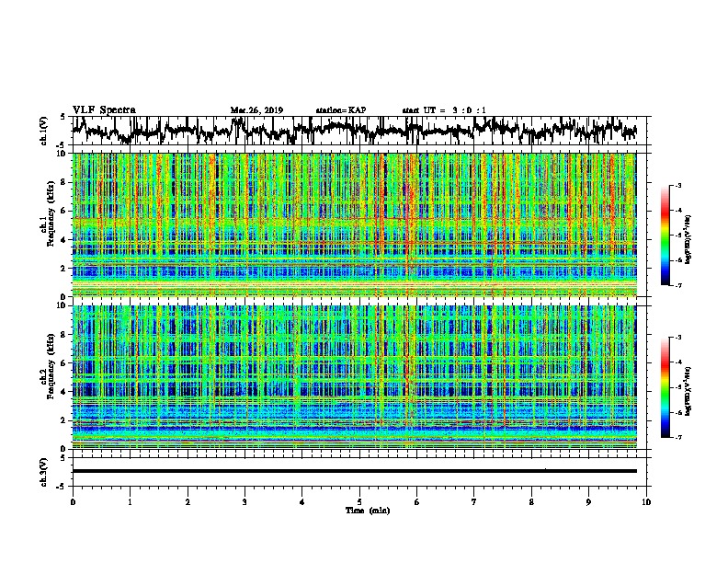
Task: Click the time axis tick label "5"
Action: click(x=359, y=502)
